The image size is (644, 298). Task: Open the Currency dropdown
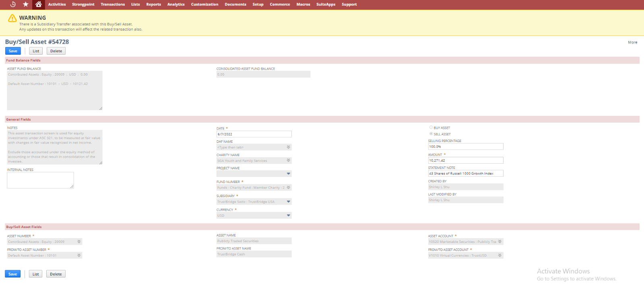[x=288, y=216]
